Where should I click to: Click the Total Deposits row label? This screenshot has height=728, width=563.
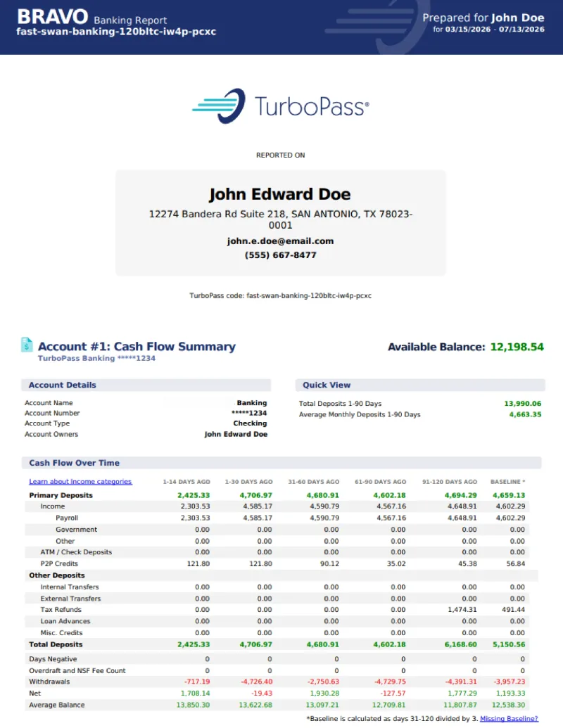tap(56, 644)
